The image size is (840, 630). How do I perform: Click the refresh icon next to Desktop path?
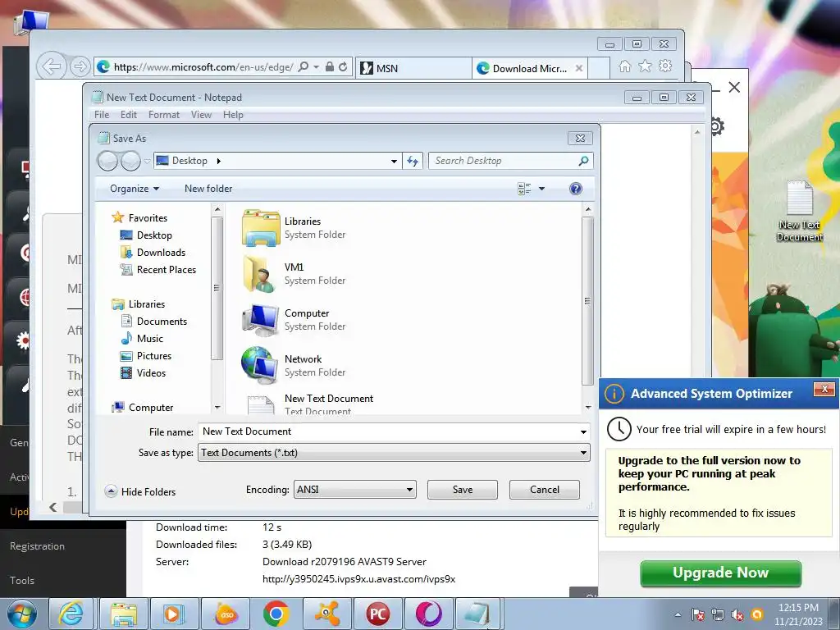click(x=413, y=161)
